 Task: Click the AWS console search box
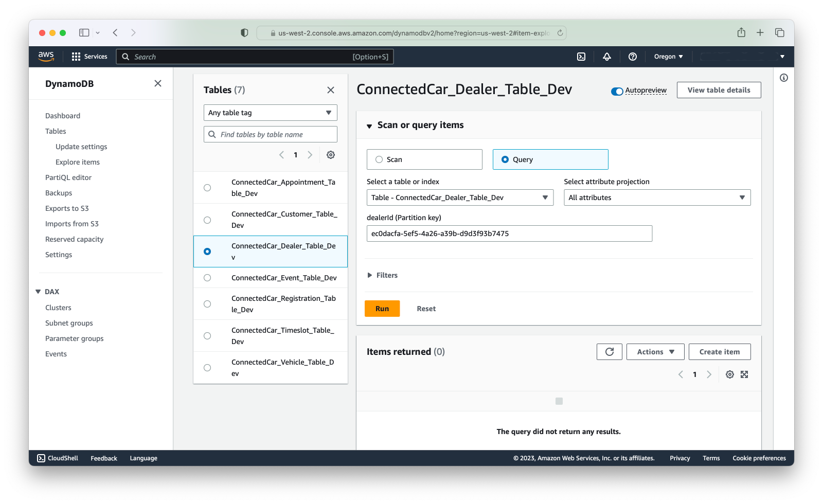tap(255, 57)
